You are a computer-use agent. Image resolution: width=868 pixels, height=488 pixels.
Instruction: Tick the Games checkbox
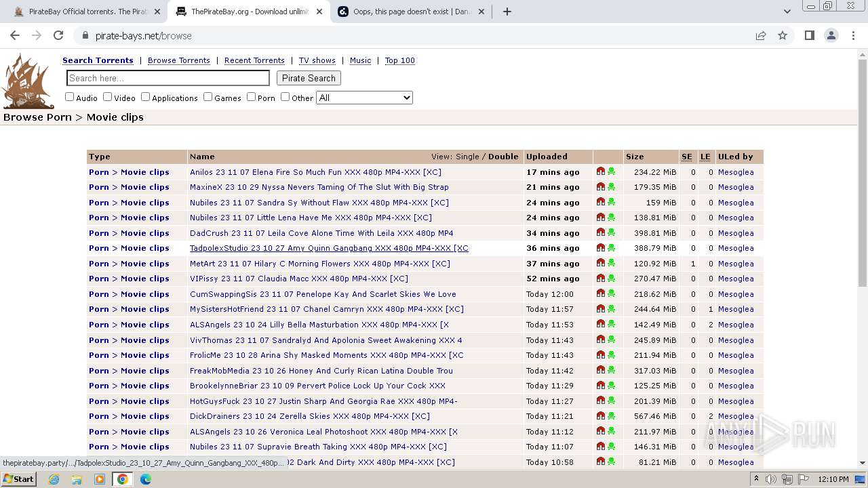click(x=208, y=97)
